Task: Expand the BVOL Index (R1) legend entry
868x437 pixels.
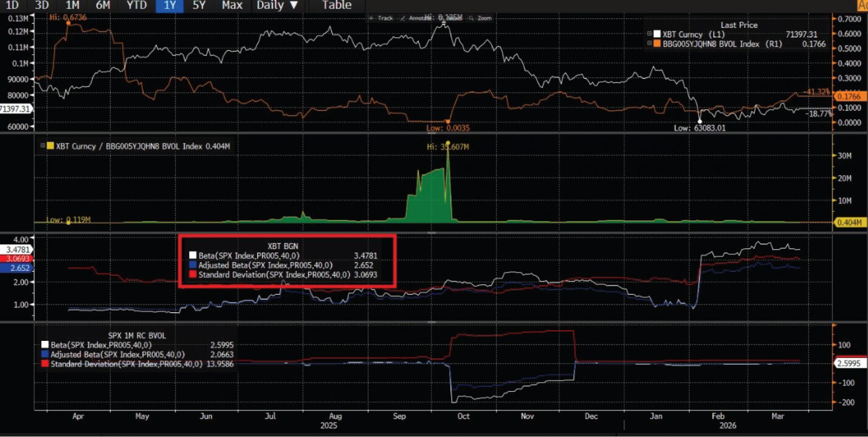Action: click(649, 43)
